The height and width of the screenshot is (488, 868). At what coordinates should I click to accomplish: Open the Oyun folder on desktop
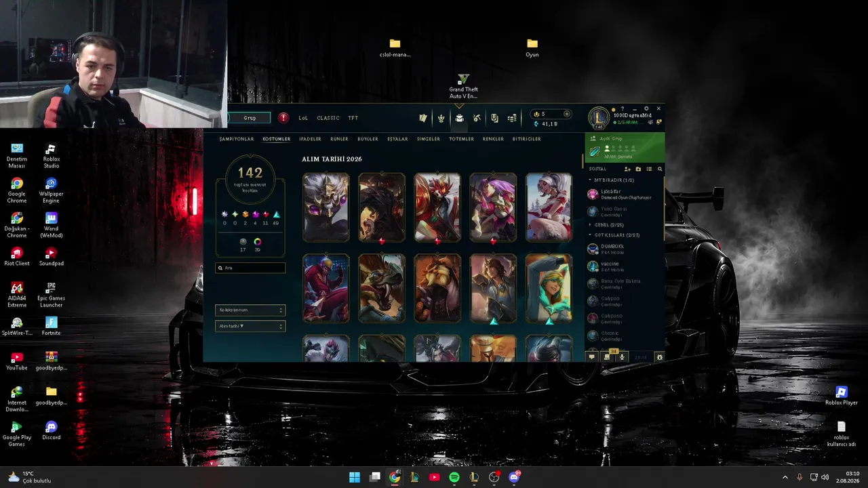pyautogui.click(x=532, y=47)
